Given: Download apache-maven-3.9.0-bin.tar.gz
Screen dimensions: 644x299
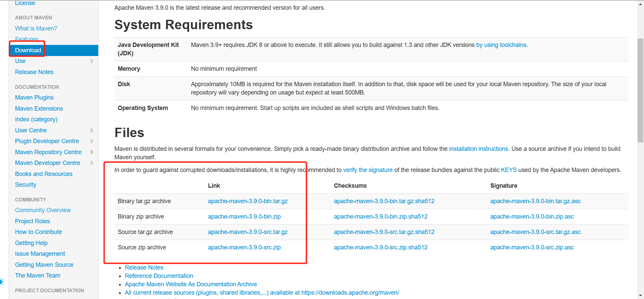Looking at the screenshot, I should point(248,201).
